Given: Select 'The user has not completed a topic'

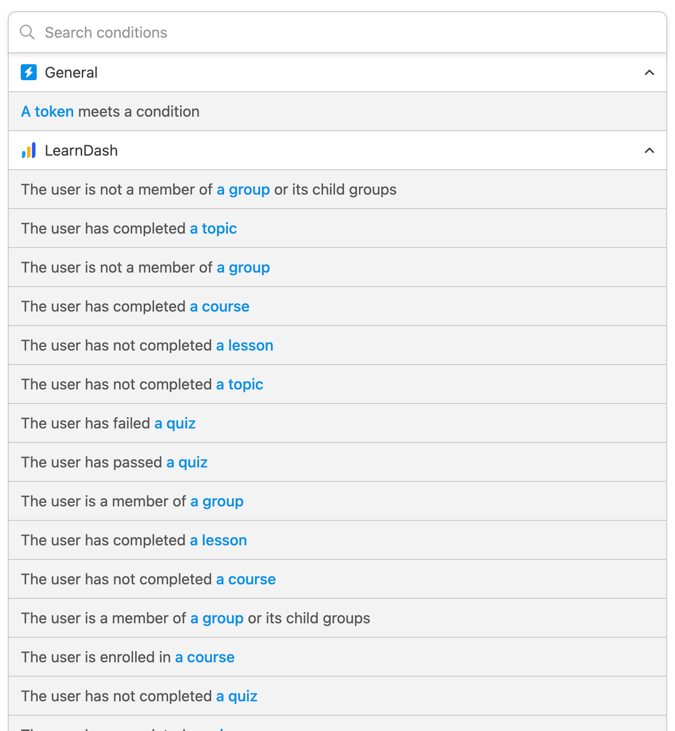Looking at the screenshot, I should pos(338,384).
